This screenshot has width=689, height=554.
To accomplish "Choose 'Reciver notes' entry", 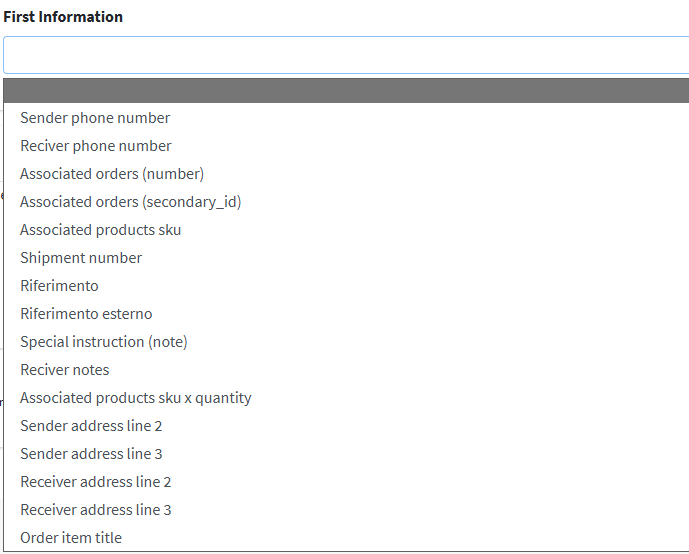I will [x=65, y=370].
